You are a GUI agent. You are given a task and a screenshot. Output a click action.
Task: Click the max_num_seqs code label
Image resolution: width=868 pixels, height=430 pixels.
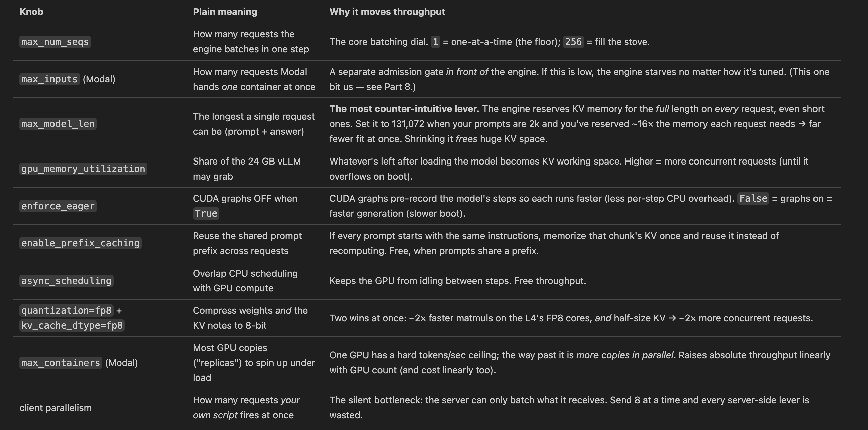pos(55,42)
